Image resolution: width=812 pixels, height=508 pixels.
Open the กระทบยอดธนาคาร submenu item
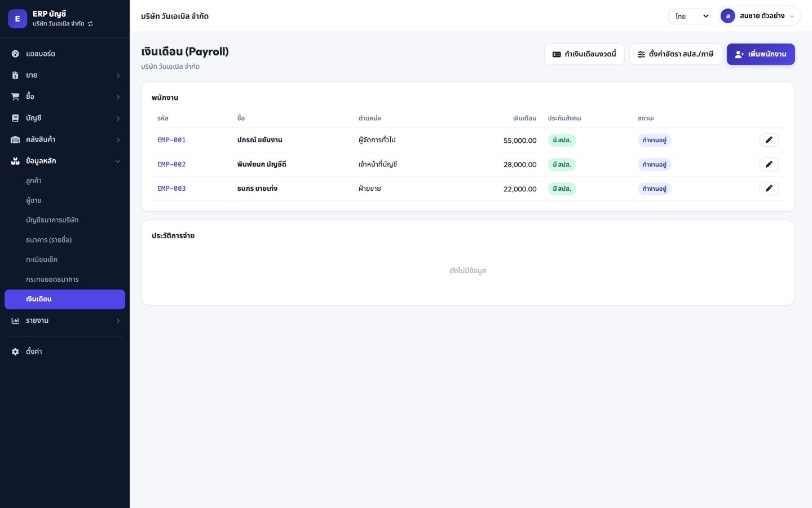coord(65,279)
